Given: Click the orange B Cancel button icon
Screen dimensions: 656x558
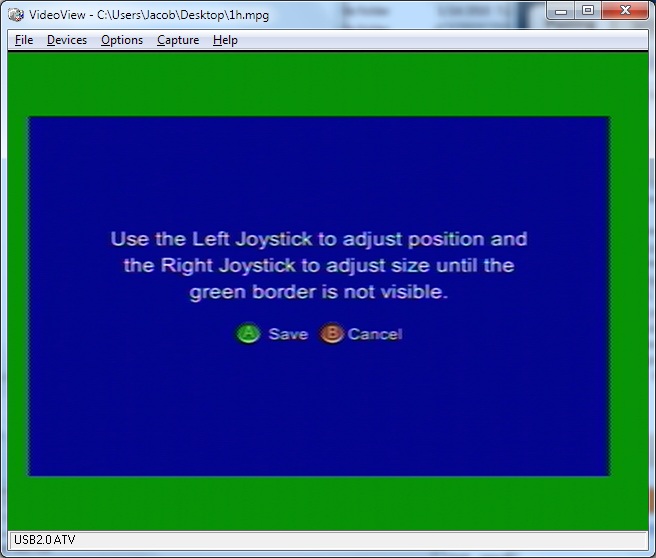Looking at the screenshot, I should pos(332,333).
